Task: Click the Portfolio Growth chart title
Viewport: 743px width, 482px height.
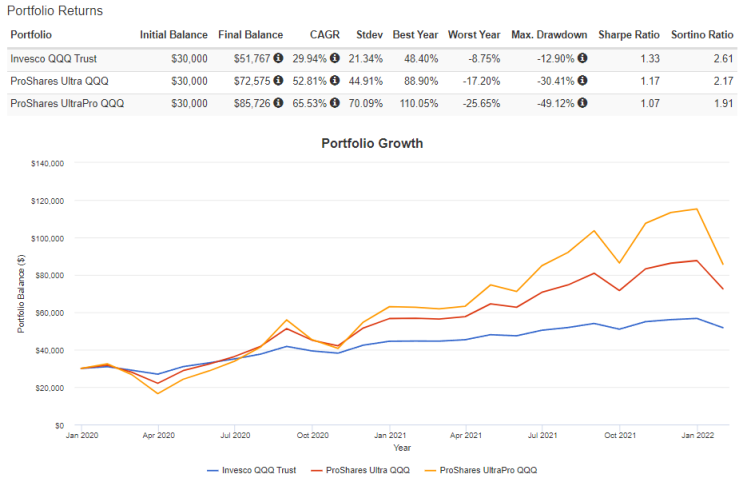Action: [372, 143]
